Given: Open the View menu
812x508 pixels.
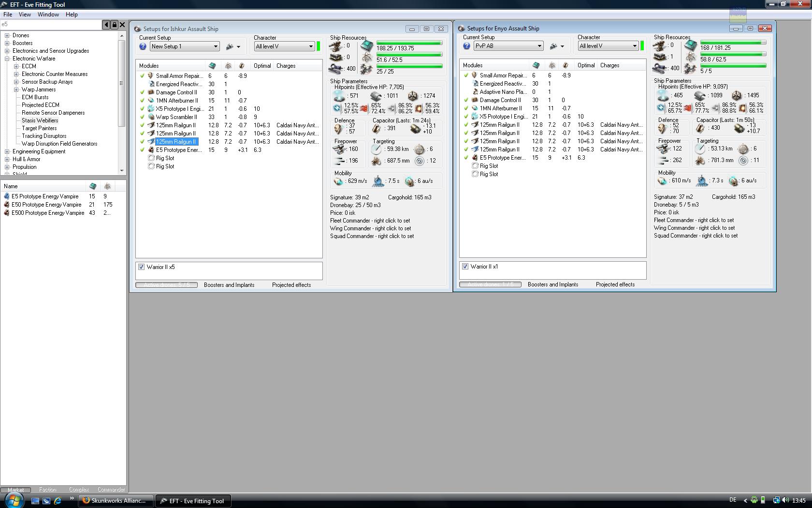Looking at the screenshot, I should coord(25,15).
